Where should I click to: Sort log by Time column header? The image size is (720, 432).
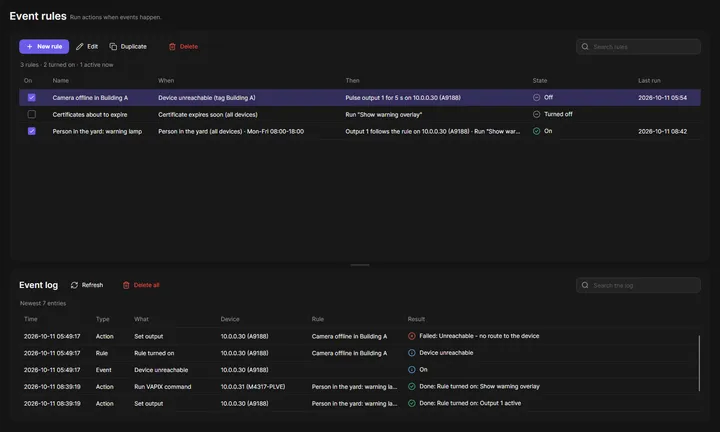click(31, 319)
